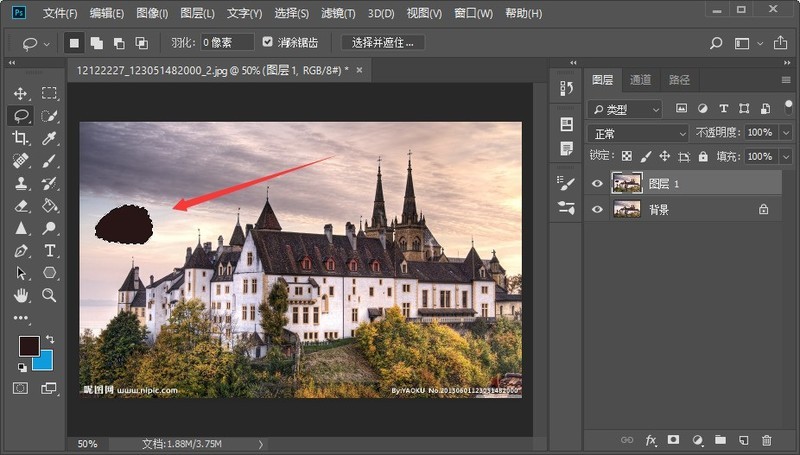
Task: Select the Eyedropper tool
Action: click(x=49, y=138)
